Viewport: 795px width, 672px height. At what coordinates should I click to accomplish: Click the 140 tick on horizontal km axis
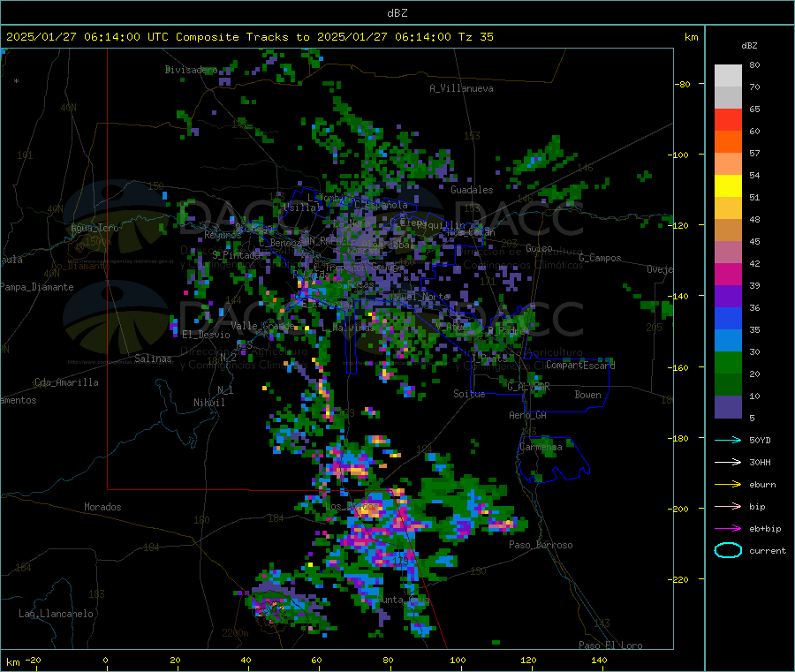pos(599,660)
